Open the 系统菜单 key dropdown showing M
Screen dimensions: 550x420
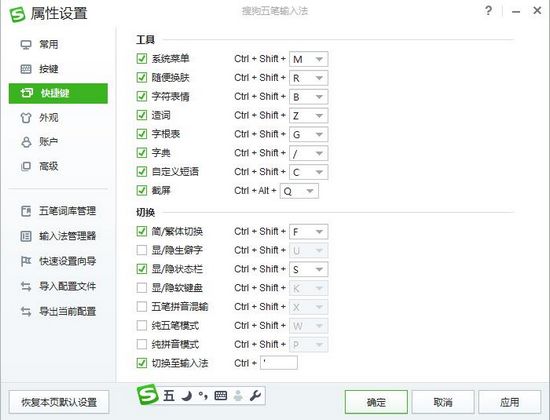[x=309, y=59]
